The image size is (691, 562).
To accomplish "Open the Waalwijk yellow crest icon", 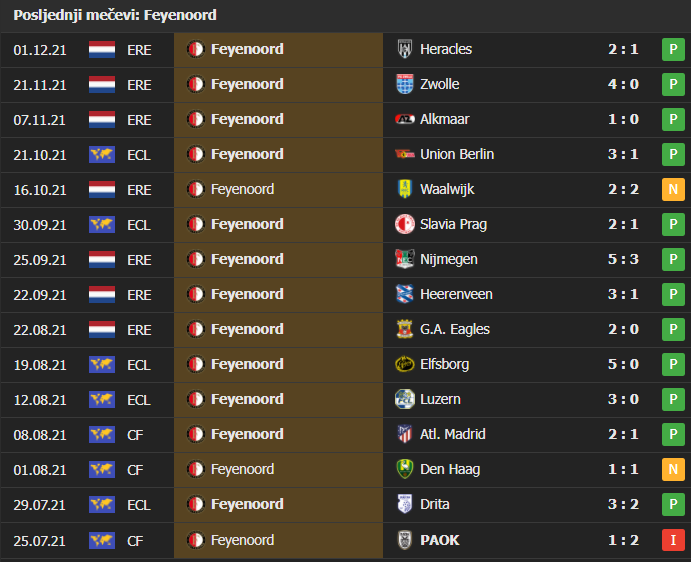I will point(405,189).
